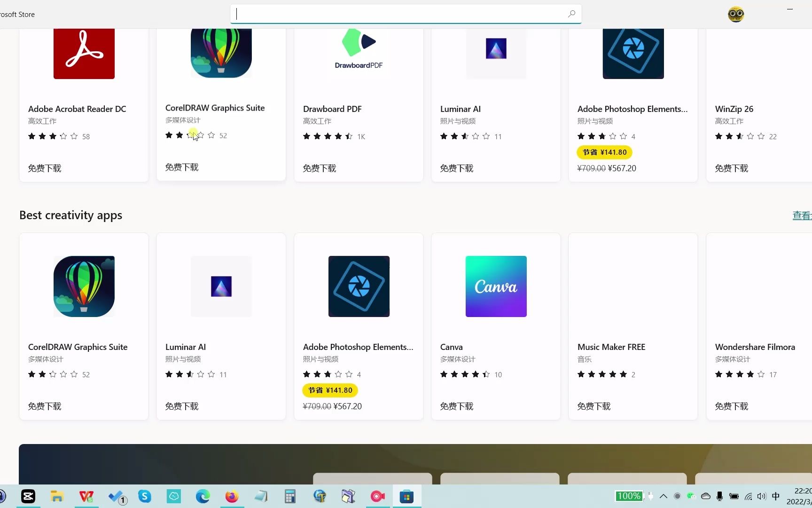The image size is (812, 508).
Task: Open Microsoft Edge from the taskbar
Action: click(203, 496)
